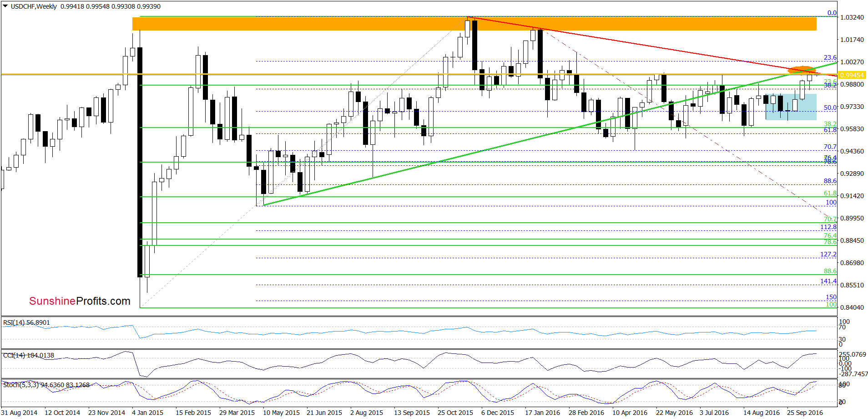Viewport: 868px width, 419px height.
Task: Click the 10 May 2015 date label
Action: (281, 413)
